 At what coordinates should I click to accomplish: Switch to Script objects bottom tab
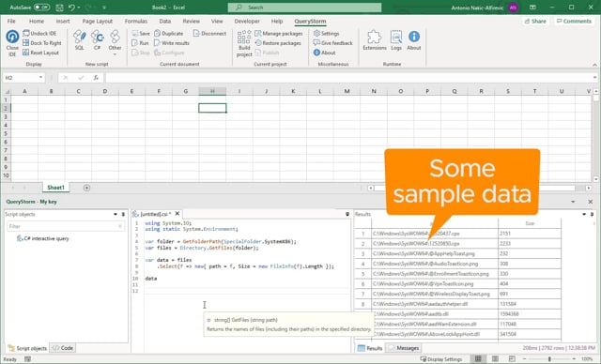point(27,348)
